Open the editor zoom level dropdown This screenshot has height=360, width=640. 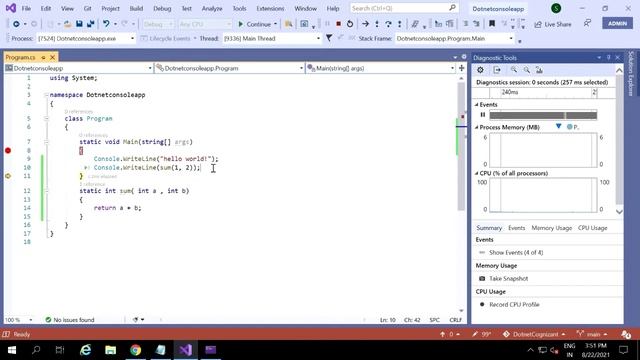(x=31, y=320)
